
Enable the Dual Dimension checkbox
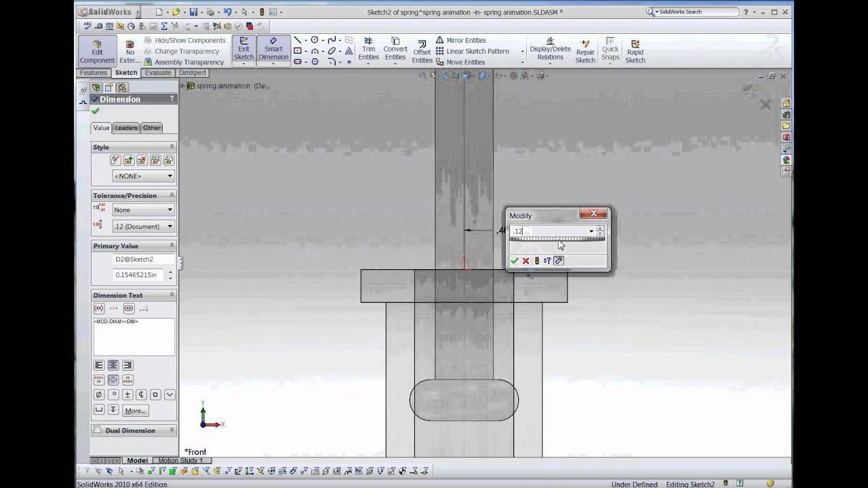97,430
